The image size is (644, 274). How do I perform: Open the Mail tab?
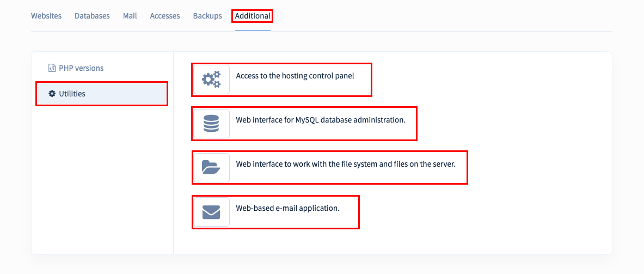[x=130, y=16]
